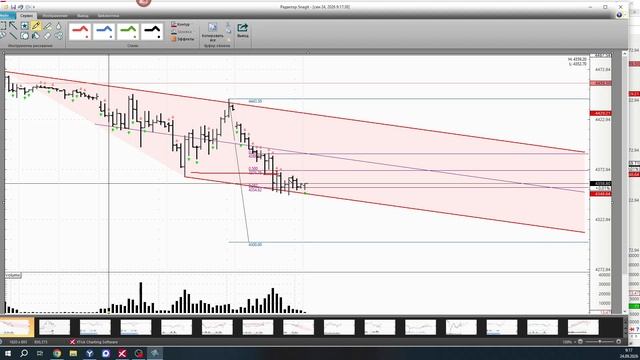
Task: Click the Redo icon in quick access bar
Action: tap(28, 7)
